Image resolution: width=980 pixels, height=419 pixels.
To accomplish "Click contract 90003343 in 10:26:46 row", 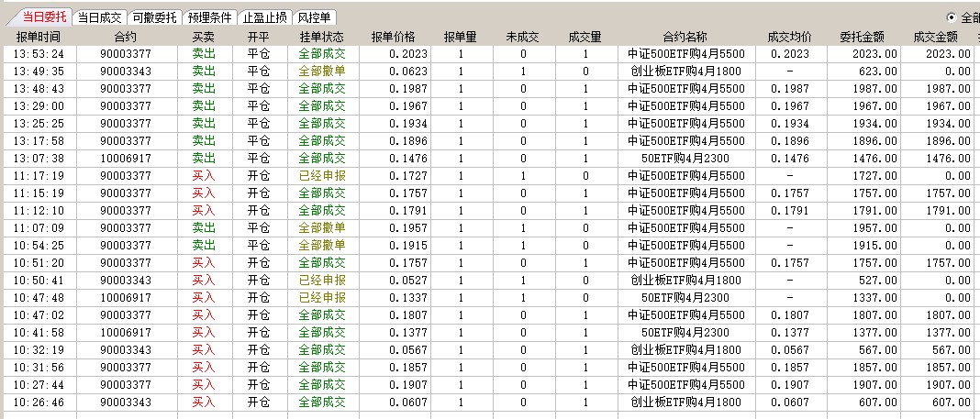I will 126,402.
